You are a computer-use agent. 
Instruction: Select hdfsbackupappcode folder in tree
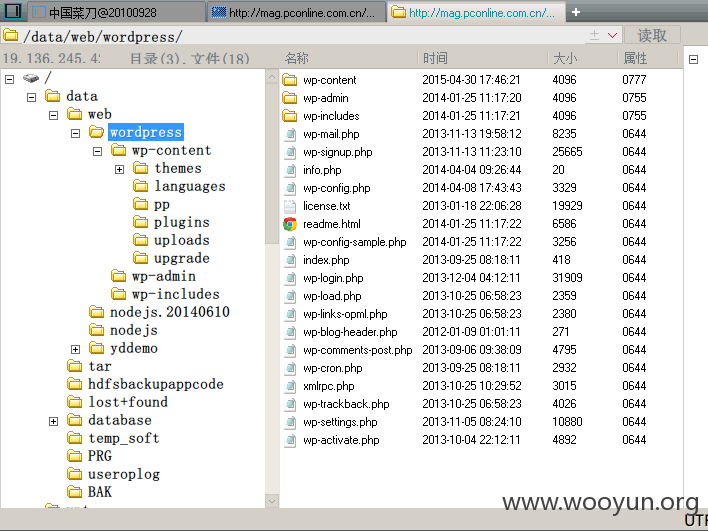point(155,384)
